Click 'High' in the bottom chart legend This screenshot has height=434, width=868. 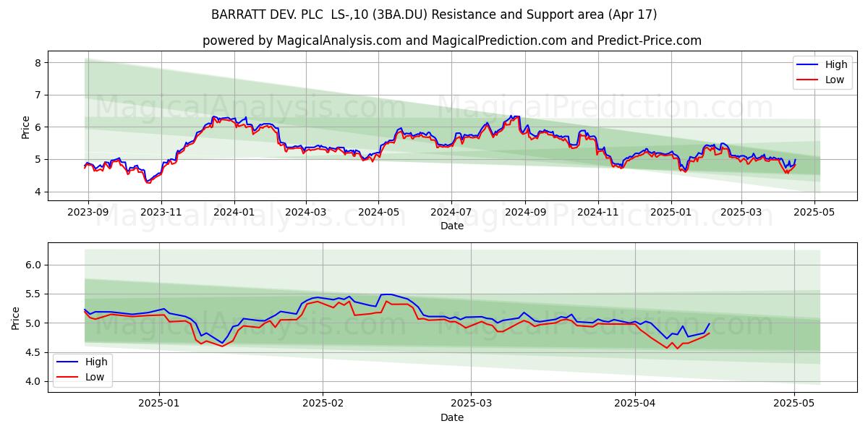click(96, 362)
